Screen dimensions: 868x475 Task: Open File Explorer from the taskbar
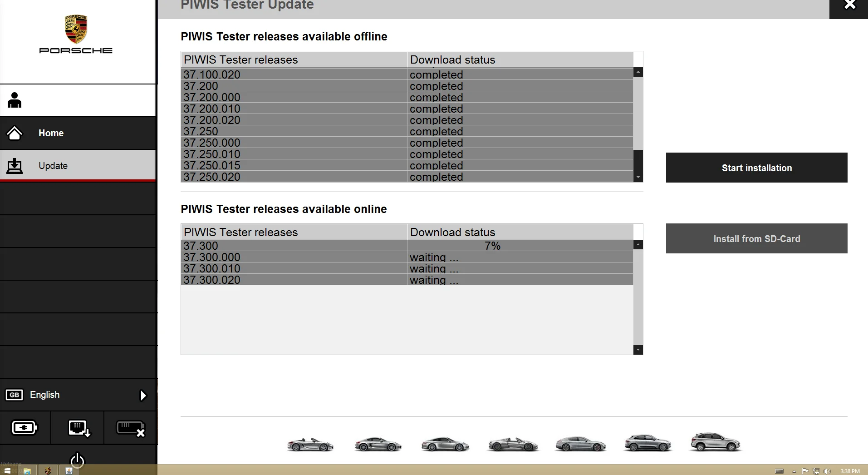click(27, 471)
